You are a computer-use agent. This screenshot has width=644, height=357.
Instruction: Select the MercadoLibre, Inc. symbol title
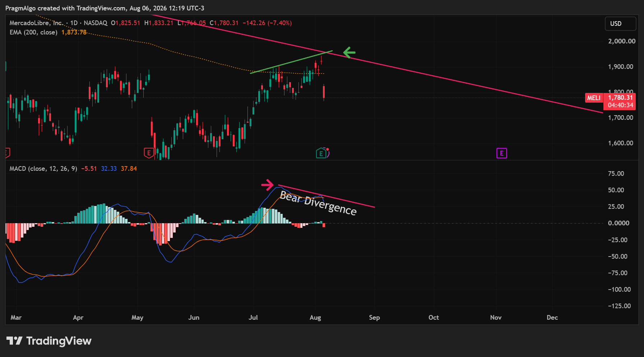pyautogui.click(x=36, y=23)
